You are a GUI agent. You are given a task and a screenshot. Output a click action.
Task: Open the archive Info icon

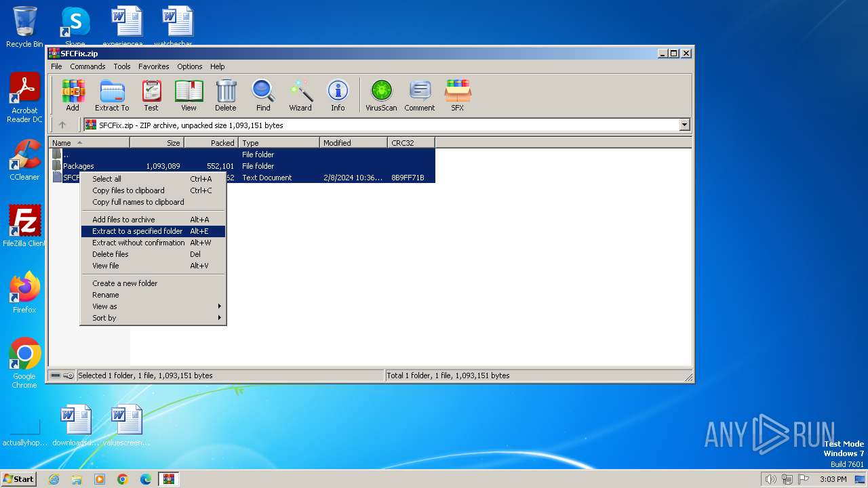[x=338, y=95]
